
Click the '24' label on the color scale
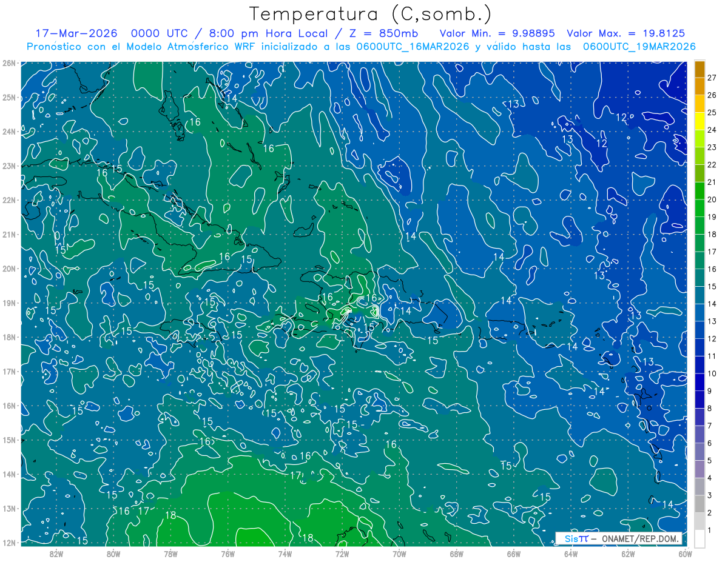[x=712, y=130]
